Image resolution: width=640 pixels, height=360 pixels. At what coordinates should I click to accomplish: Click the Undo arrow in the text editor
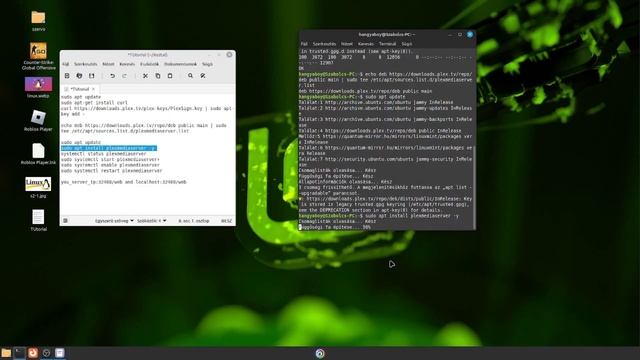pyautogui.click(x=112, y=76)
